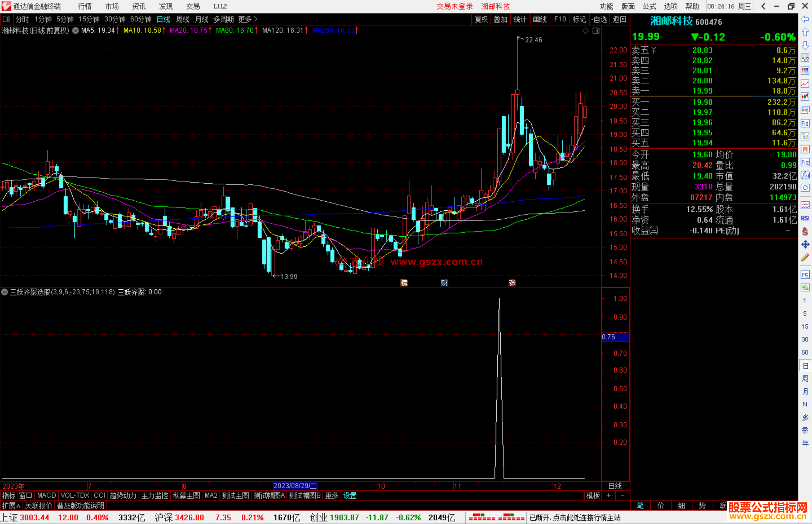Open the 模板 template dropdown
The image size is (812, 524).
[593, 495]
